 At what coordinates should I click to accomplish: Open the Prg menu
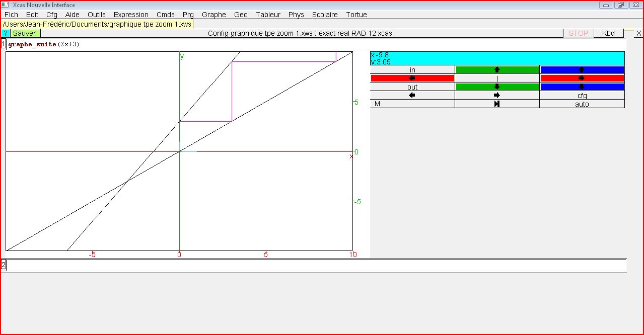[x=188, y=15]
